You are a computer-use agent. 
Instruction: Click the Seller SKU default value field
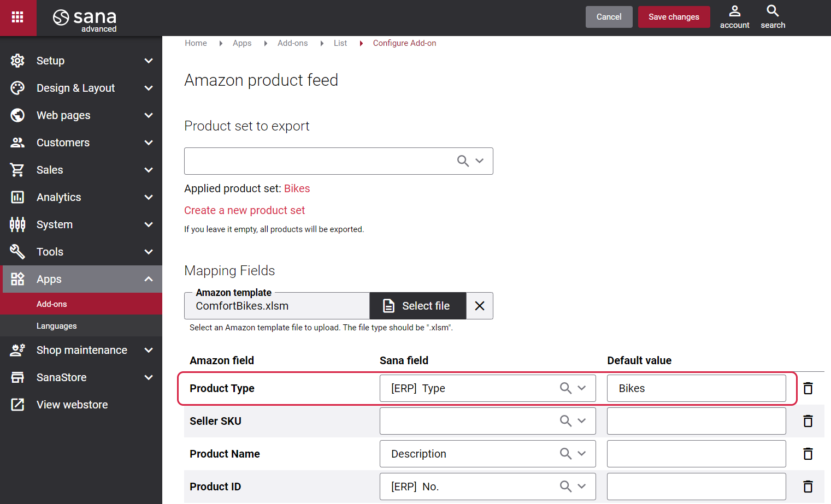[x=696, y=421]
